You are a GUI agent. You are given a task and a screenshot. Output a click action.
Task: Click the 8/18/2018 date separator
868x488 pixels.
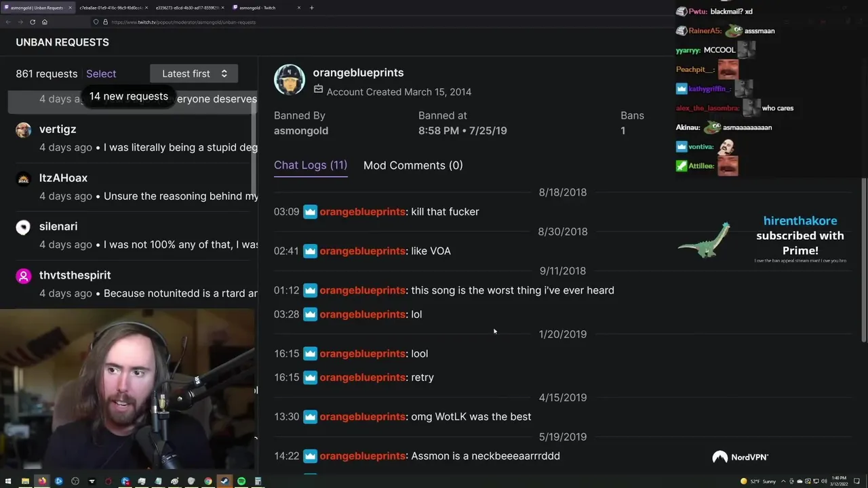tap(563, 192)
